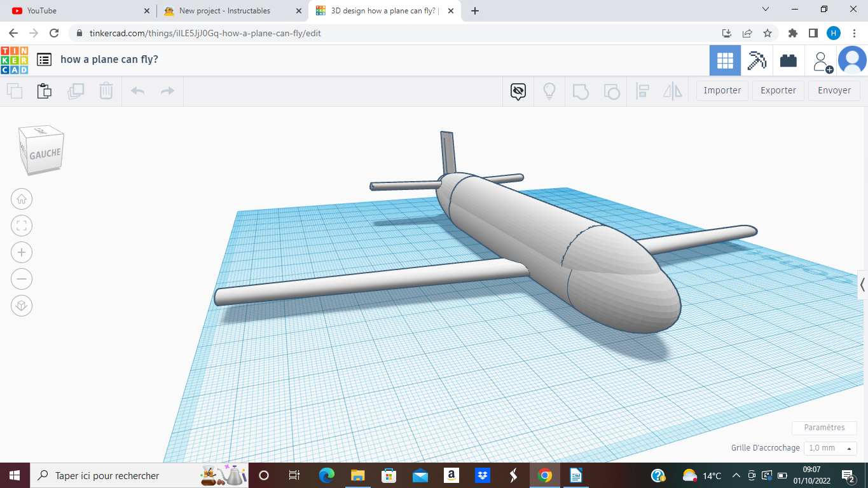The height and width of the screenshot is (488, 868).
Task: Switch to Bricks view with Lego icon
Action: (789, 60)
